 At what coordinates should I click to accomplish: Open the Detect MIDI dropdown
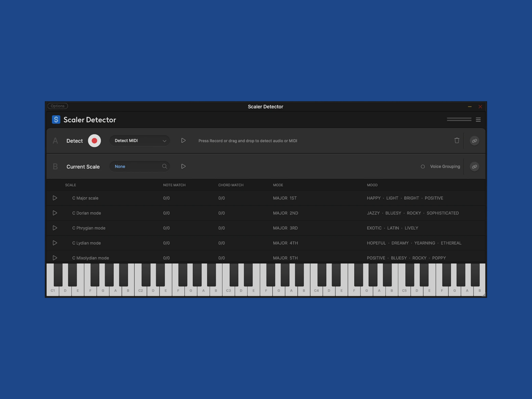[140, 141]
